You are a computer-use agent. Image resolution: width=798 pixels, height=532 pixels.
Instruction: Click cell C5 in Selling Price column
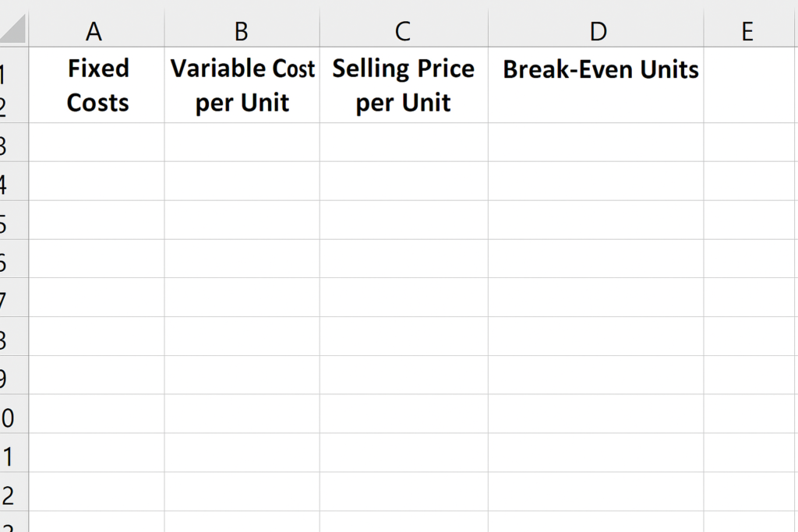tap(404, 220)
